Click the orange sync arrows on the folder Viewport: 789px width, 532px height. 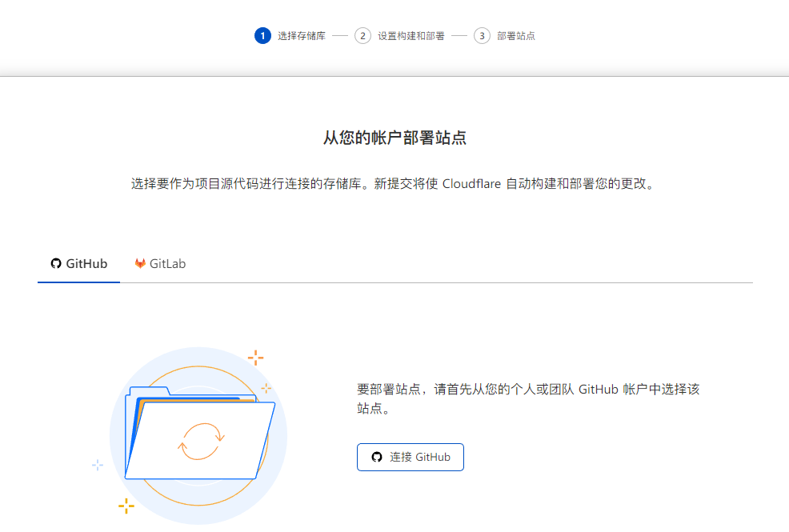pos(201,441)
